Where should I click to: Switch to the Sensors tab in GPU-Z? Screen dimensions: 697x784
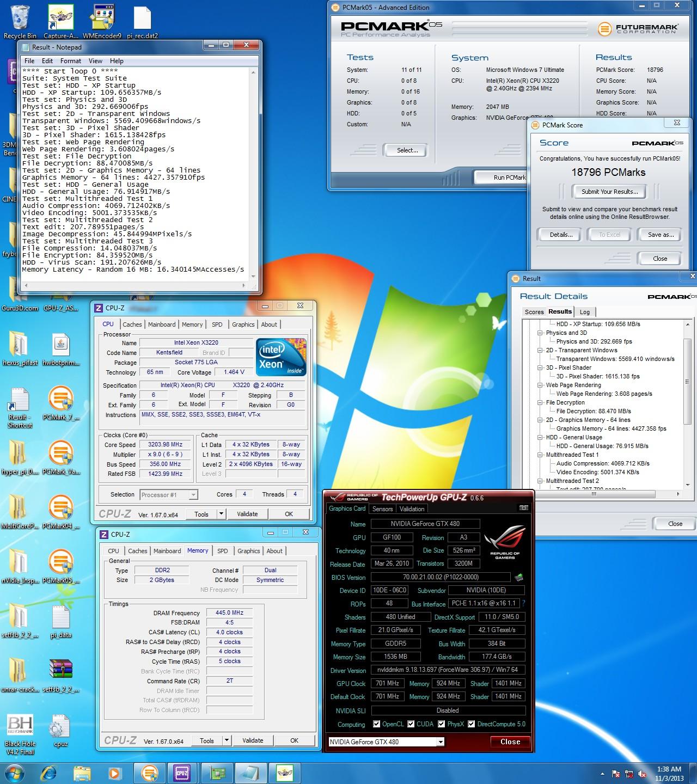(x=382, y=509)
